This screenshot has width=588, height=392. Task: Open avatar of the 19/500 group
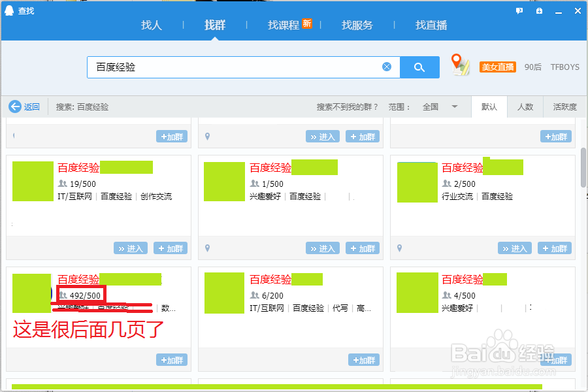pyautogui.click(x=33, y=181)
